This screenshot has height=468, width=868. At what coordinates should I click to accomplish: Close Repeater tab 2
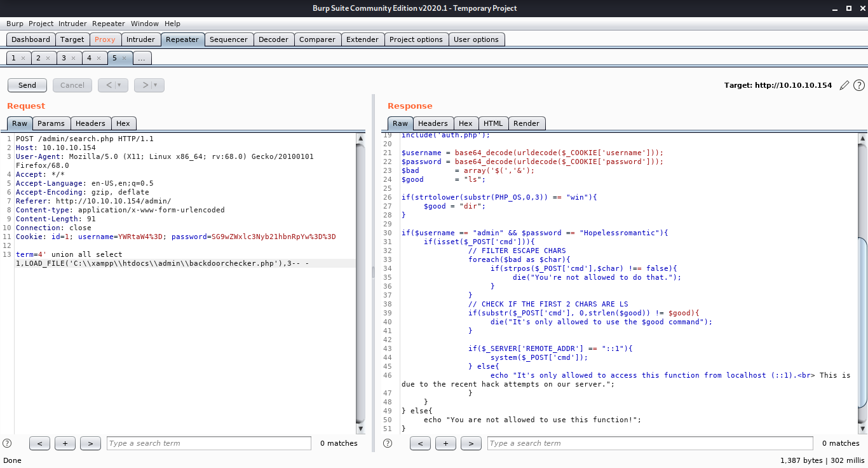(x=48, y=58)
